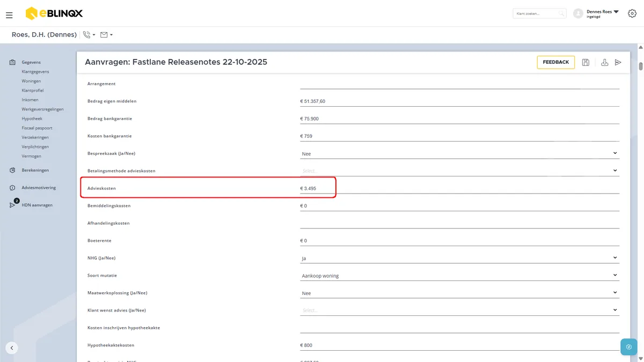Click the Advieskosten amount field
The height and width of the screenshot is (362, 644).
click(x=459, y=188)
